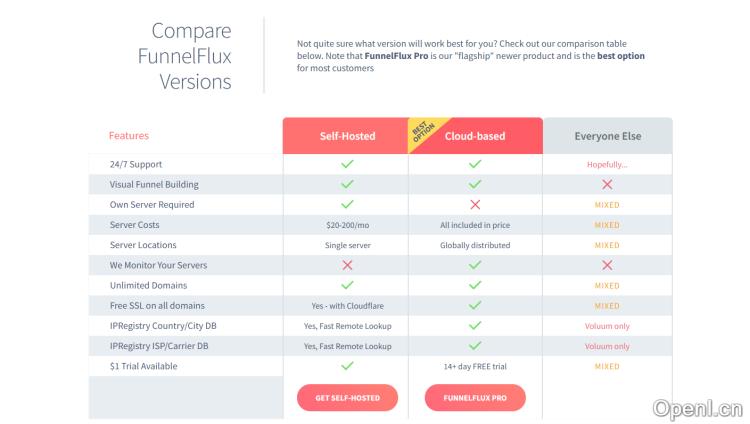The height and width of the screenshot is (424, 750).
Task: Click Self-Hosted $1 Trial Available checkmark
Action: 347,366
